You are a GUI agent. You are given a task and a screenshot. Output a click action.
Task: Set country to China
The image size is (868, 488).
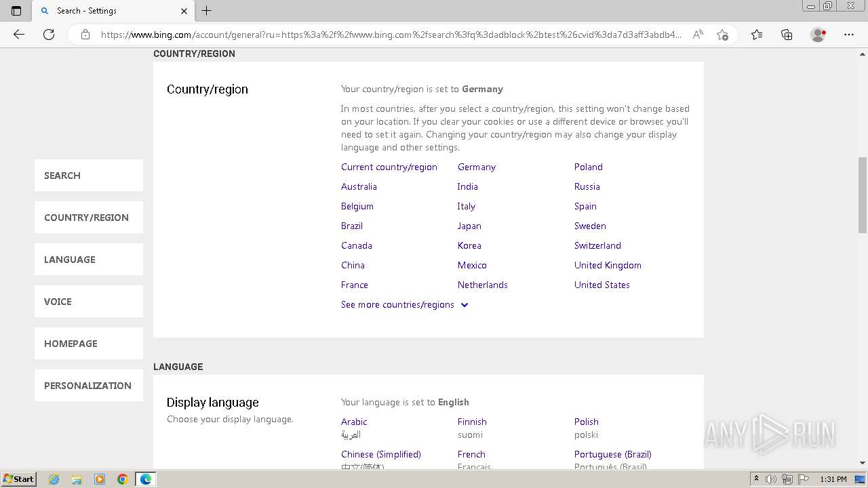(353, 265)
